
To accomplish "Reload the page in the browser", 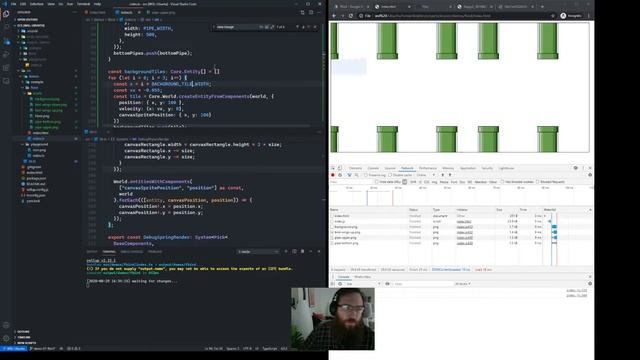I will 351,16.
